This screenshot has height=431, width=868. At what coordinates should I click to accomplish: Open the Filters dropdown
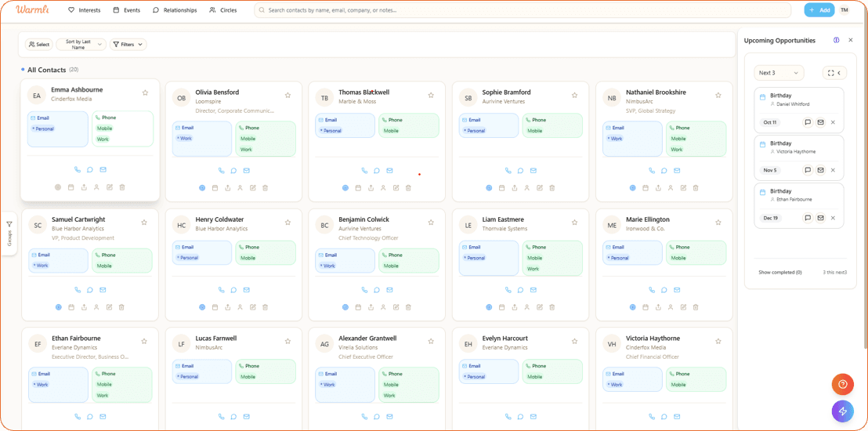click(128, 45)
